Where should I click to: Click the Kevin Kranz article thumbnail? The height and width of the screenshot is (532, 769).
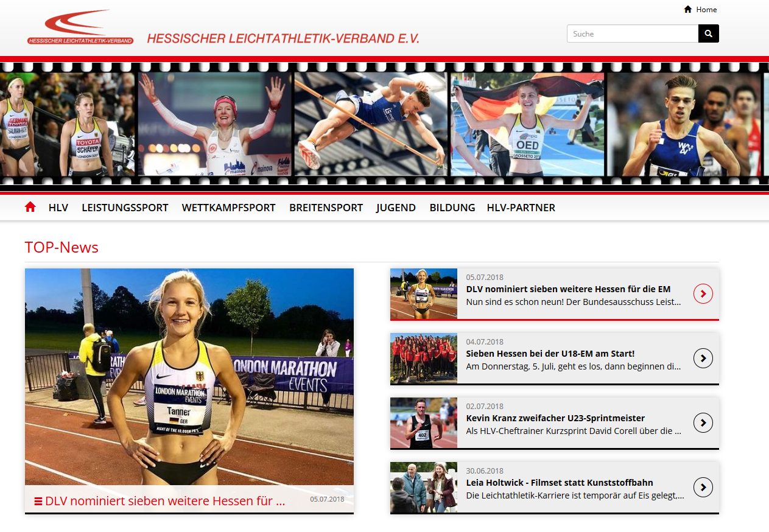tap(423, 423)
